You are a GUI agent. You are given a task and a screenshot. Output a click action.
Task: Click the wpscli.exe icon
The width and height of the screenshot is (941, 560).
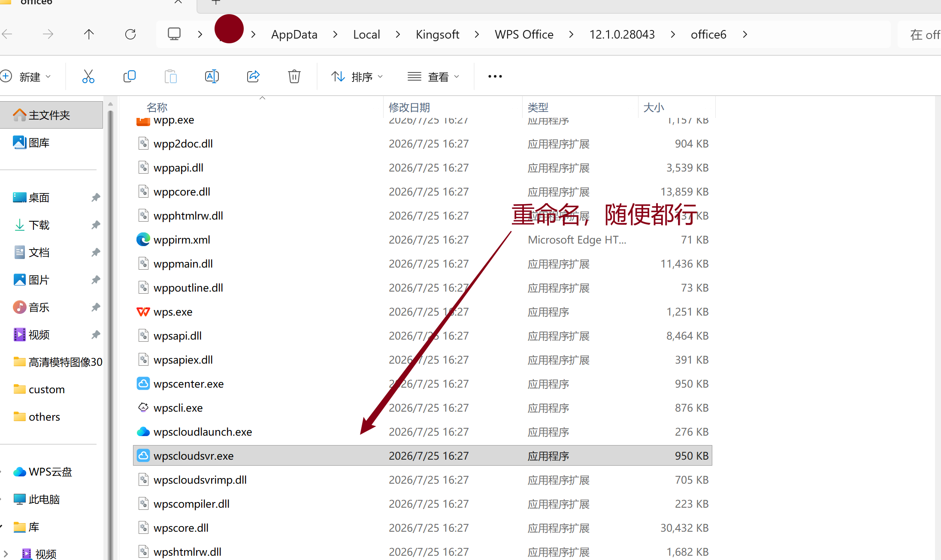pos(143,407)
